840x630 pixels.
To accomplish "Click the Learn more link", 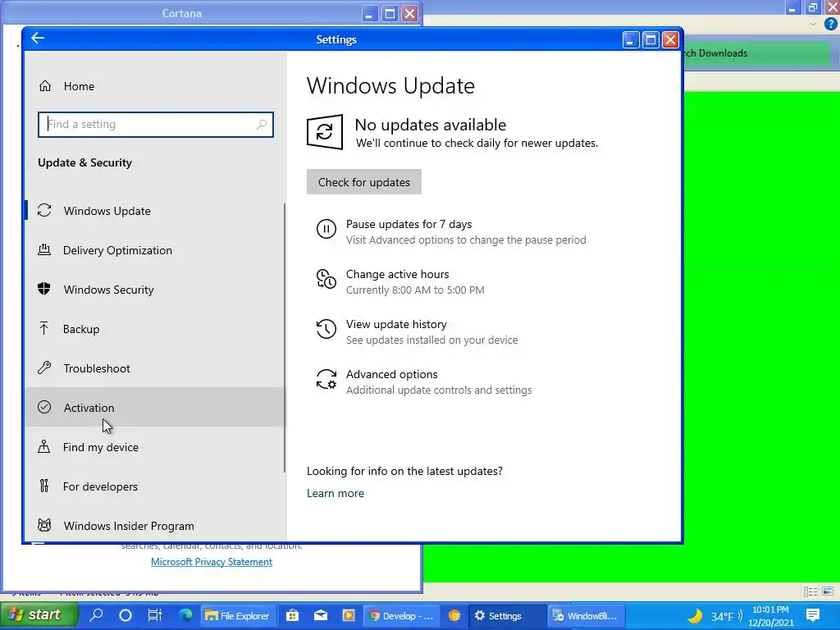I will click(336, 493).
